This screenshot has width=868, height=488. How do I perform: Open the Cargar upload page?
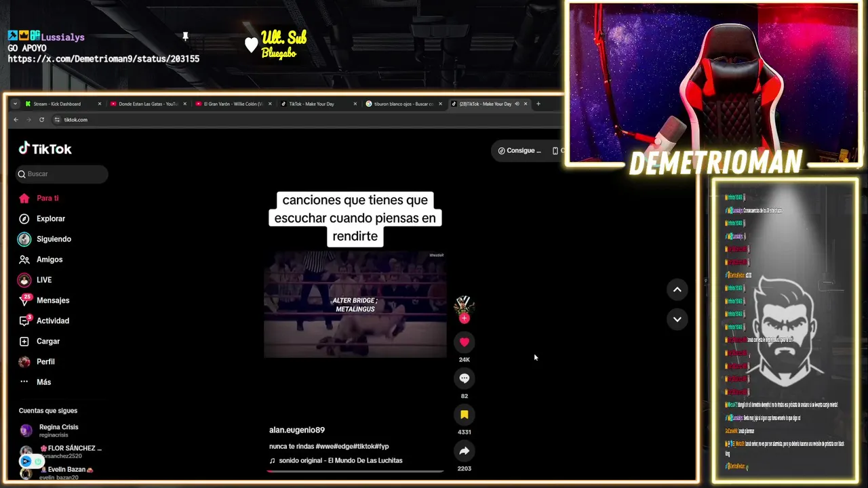[39, 342]
